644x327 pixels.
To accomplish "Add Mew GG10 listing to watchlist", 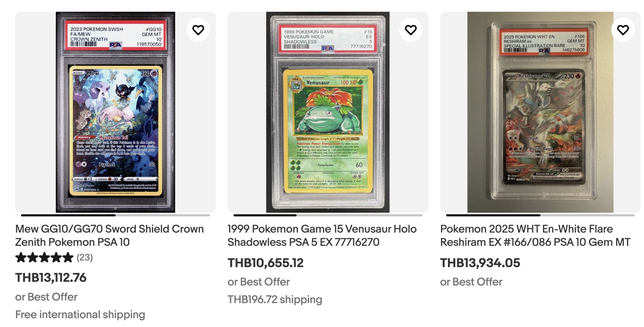I will (198, 30).
